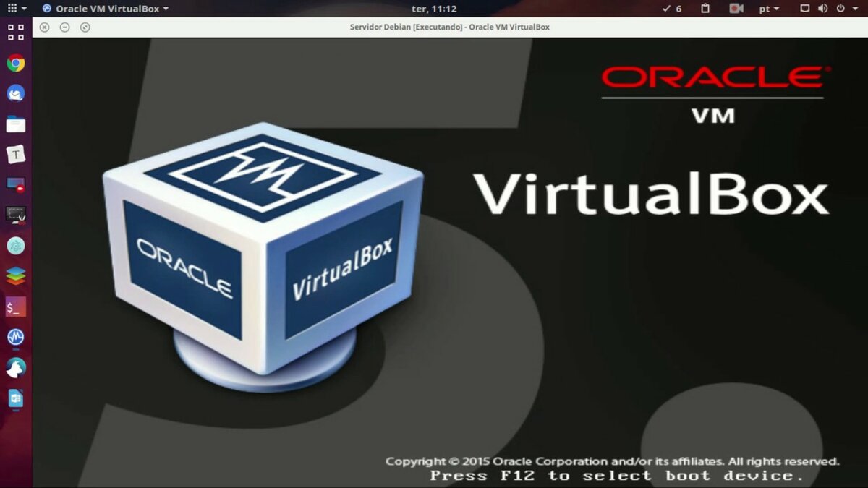
Task: Open the Typora 'T' editor icon
Action: click(x=16, y=154)
